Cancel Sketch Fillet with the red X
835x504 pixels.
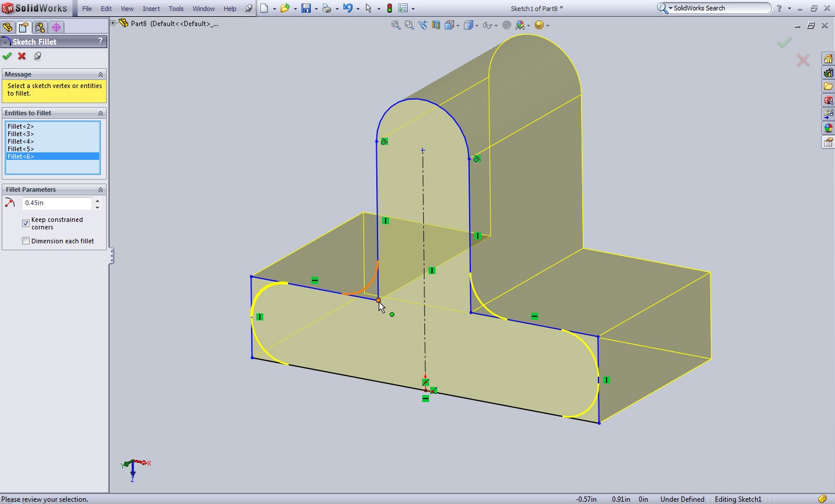click(22, 56)
